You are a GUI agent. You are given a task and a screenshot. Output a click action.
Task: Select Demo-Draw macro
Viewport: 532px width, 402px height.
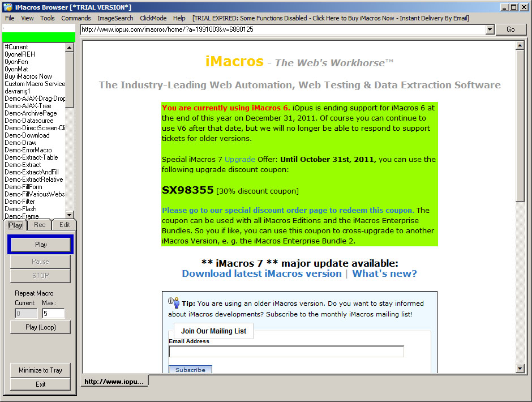[x=35, y=143]
